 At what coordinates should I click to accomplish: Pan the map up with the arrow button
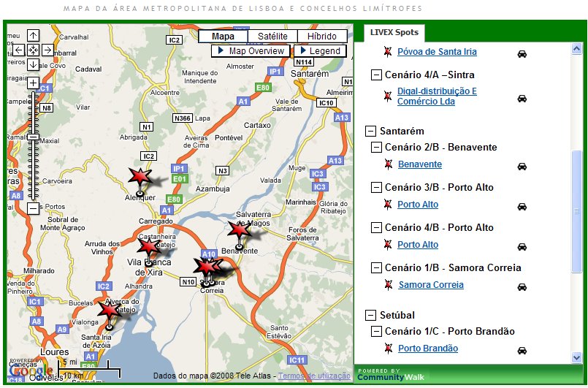point(33,36)
